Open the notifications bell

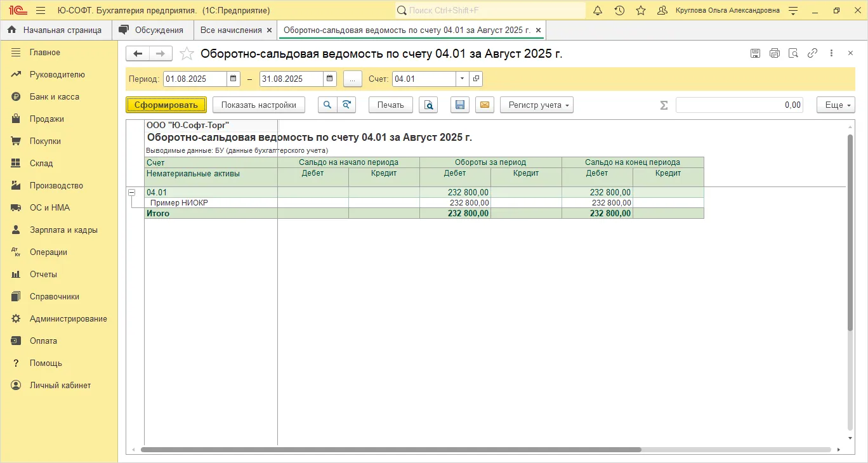(598, 11)
